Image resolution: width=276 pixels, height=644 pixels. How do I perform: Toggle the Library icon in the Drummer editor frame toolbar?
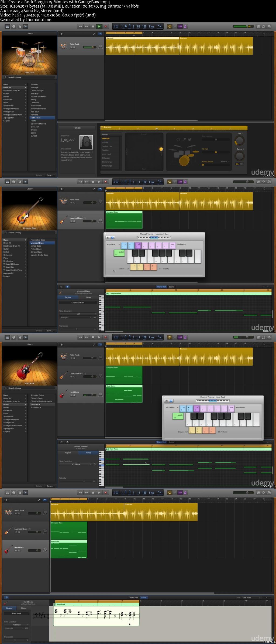coord(7,26)
